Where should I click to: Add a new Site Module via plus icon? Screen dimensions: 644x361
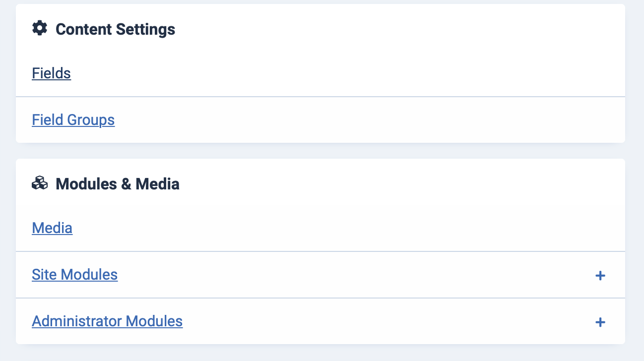(600, 275)
